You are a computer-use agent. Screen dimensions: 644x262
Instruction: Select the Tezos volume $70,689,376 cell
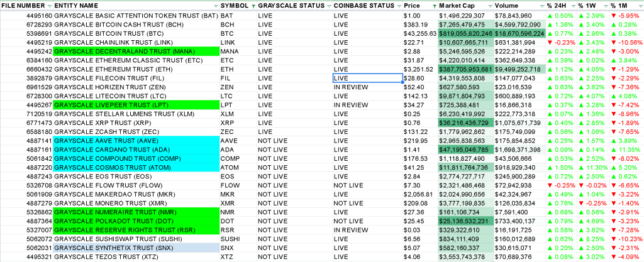(520, 257)
